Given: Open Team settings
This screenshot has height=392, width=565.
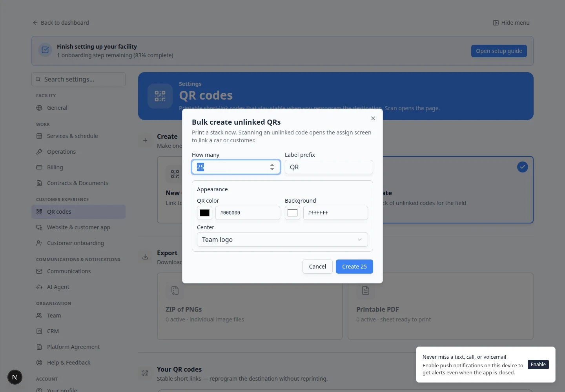Looking at the screenshot, I should 78,316.
